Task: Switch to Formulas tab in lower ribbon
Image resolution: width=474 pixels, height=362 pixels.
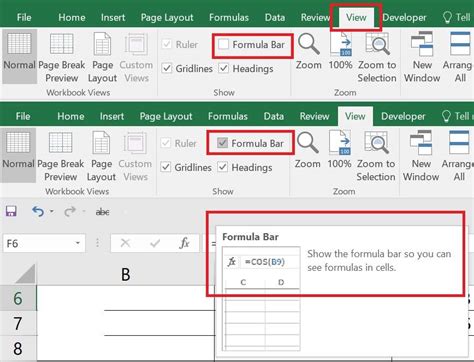Action: click(228, 116)
